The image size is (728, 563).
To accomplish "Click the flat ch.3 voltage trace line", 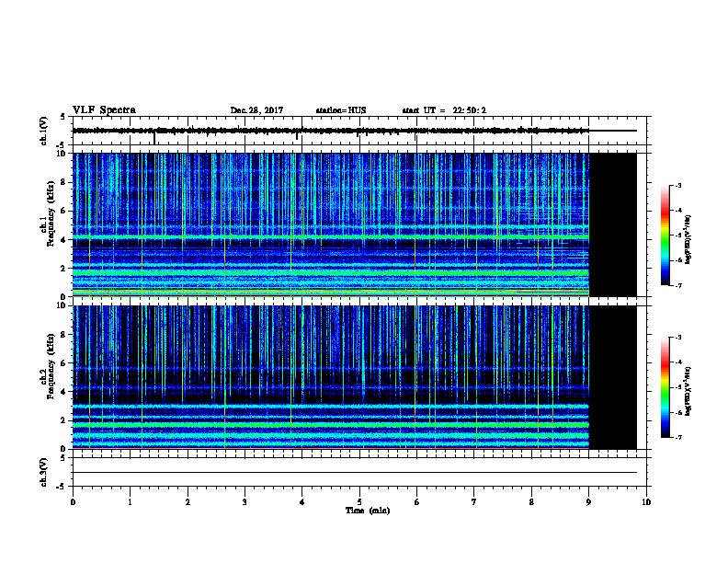I will pyautogui.click(x=355, y=473).
